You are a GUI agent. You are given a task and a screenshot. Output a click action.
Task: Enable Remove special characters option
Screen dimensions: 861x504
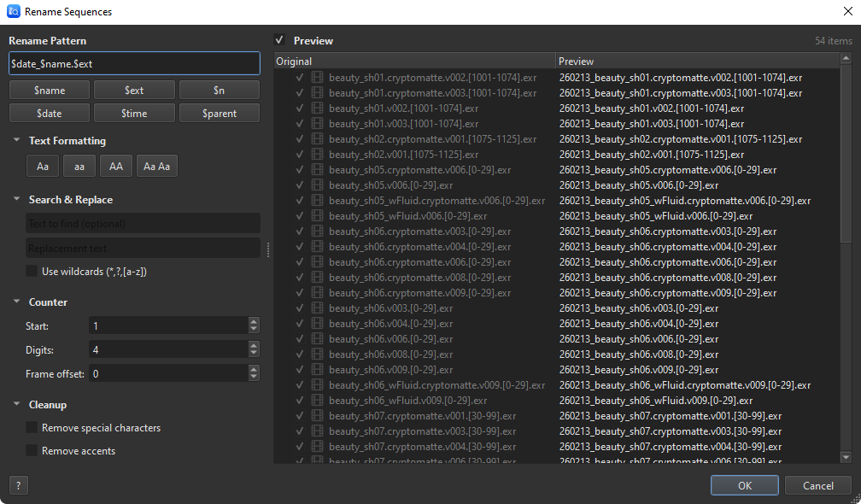coord(32,428)
